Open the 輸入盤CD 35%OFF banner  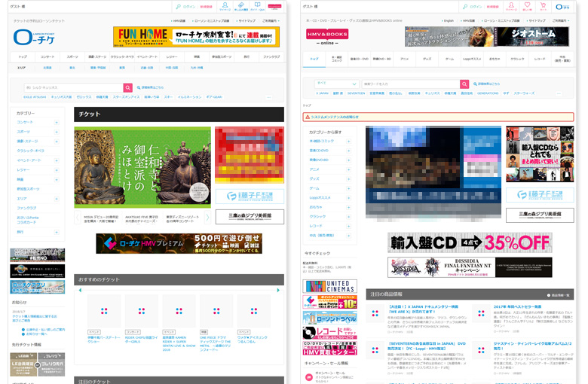click(470, 242)
